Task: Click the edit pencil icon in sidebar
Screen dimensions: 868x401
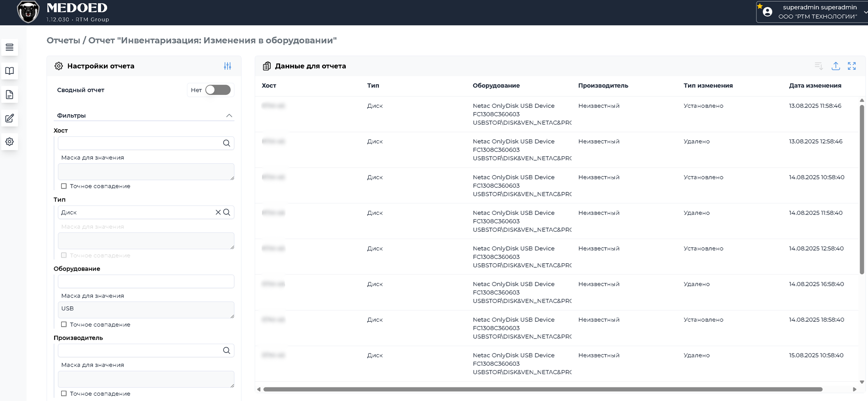Action: (x=9, y=118)
